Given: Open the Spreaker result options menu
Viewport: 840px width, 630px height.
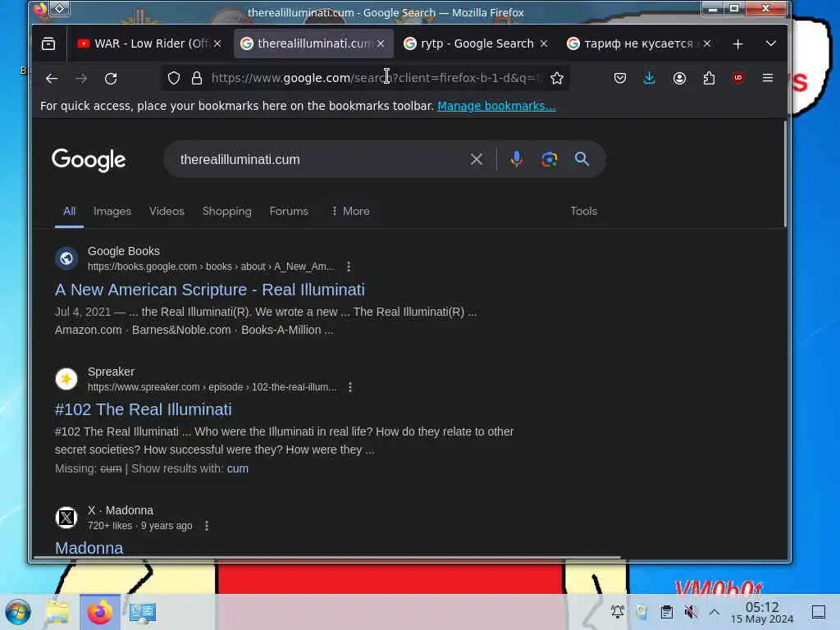Looking at the screenshot, I should point(350,387).
